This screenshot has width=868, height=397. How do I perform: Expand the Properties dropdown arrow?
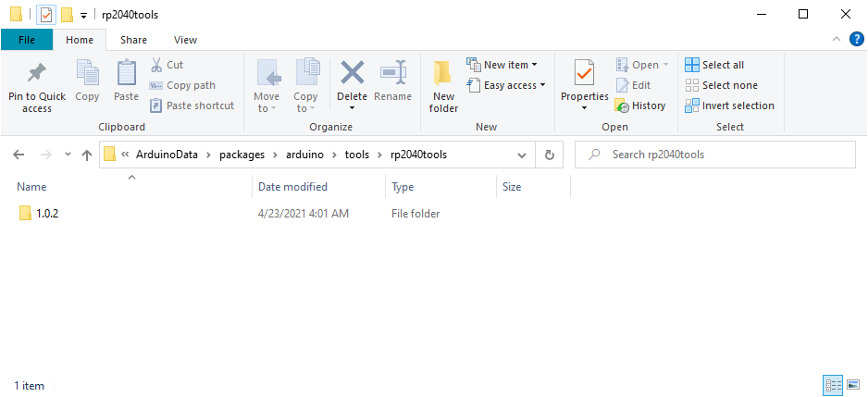click(x=585, y=108)
